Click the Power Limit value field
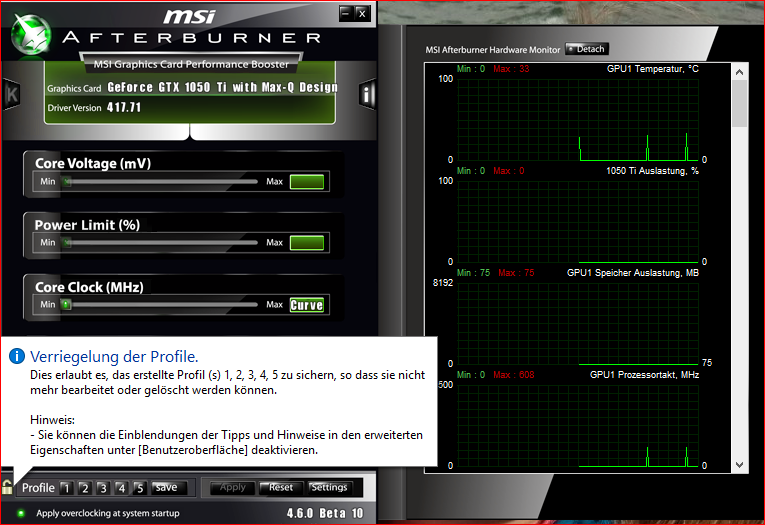This screenshot has height=525, width=765. click(x=307, y=242)
